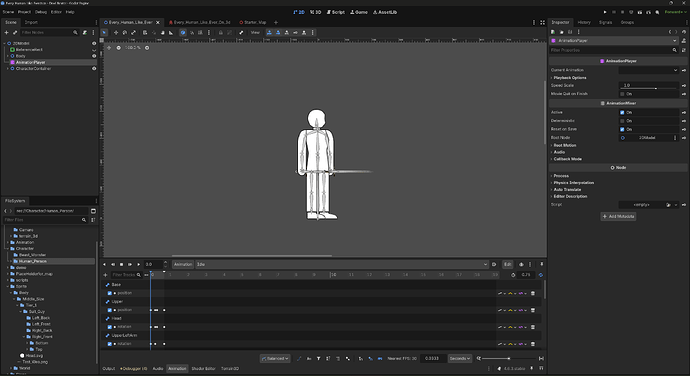Click the attach script icon in Scene dock

coord(85,33)
